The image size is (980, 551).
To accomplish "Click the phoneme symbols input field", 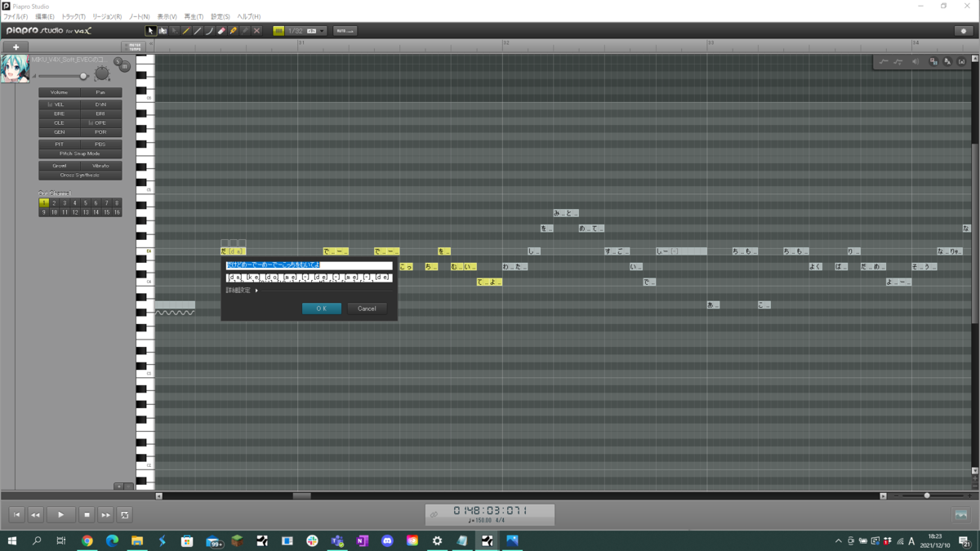I will pos(309,278).
